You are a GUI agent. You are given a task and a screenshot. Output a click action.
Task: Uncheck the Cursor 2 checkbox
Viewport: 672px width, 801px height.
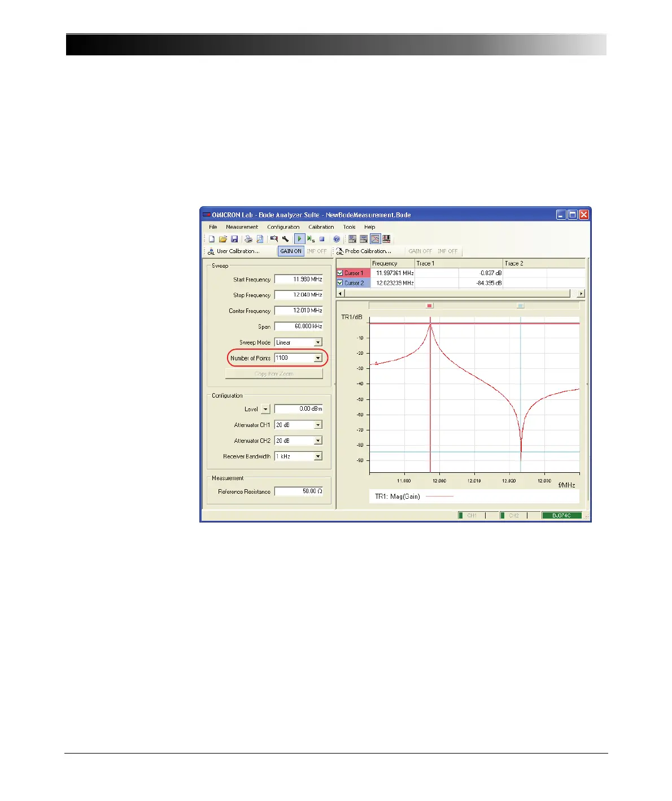(x=340, y=283)
